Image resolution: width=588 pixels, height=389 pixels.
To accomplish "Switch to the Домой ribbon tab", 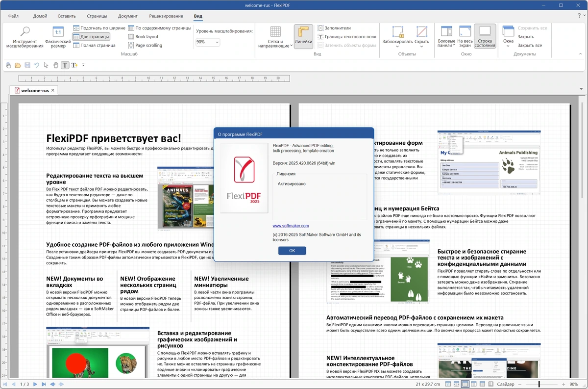I will coord(40,16).
